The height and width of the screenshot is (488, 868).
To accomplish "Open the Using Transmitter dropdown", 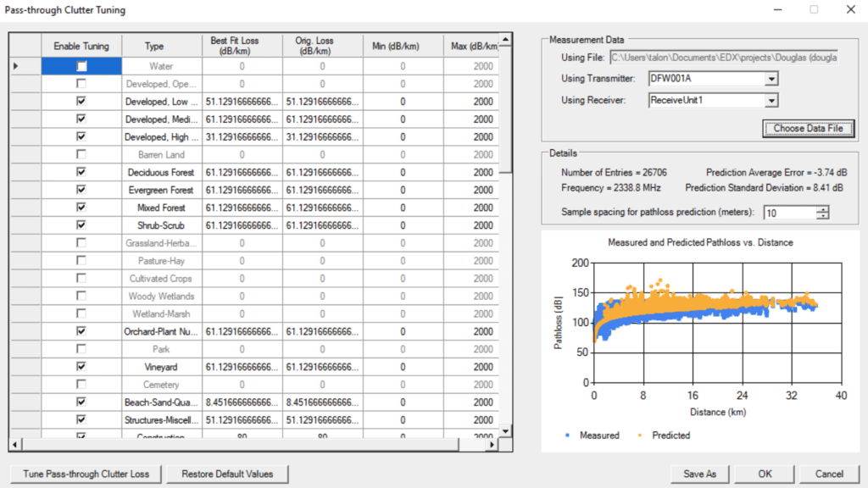I will pos(771,79).
